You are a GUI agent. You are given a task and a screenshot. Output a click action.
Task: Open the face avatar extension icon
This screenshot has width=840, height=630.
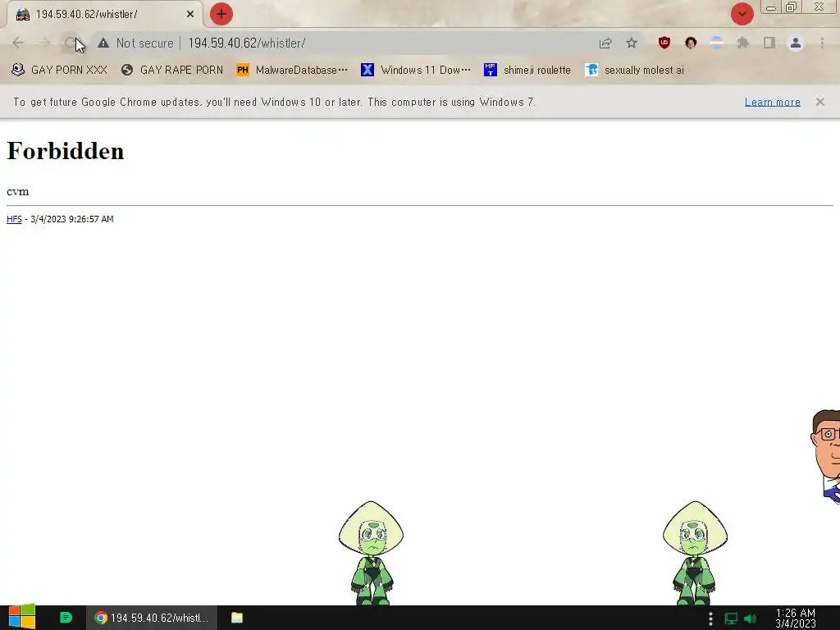[x=691, y=43]
